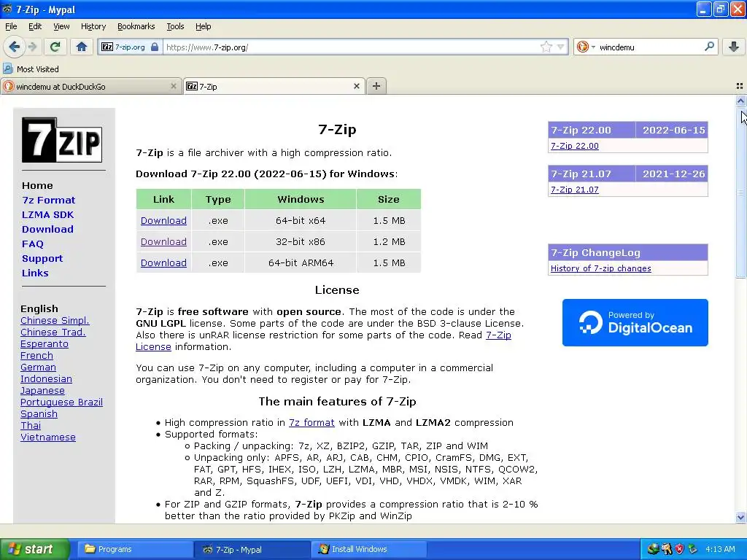Open the Tools menu
The height and width of the screenshot is (560, 747).
pos(175,26)
